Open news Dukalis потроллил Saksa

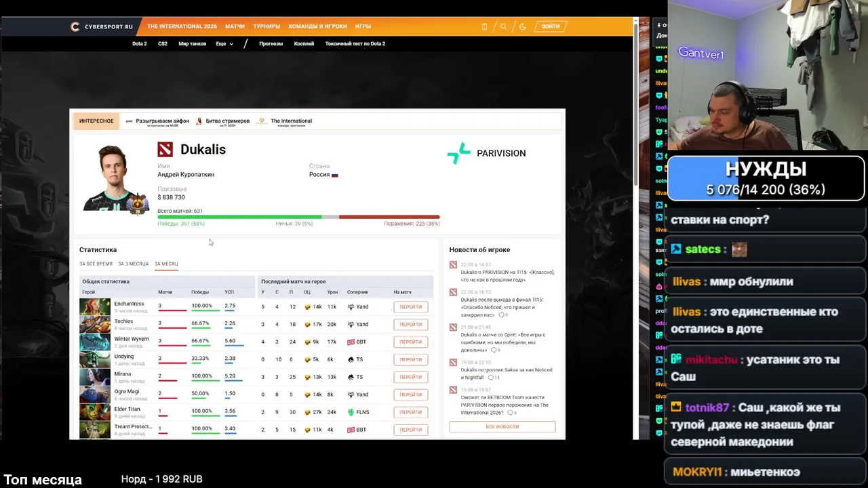click(507, 373)
